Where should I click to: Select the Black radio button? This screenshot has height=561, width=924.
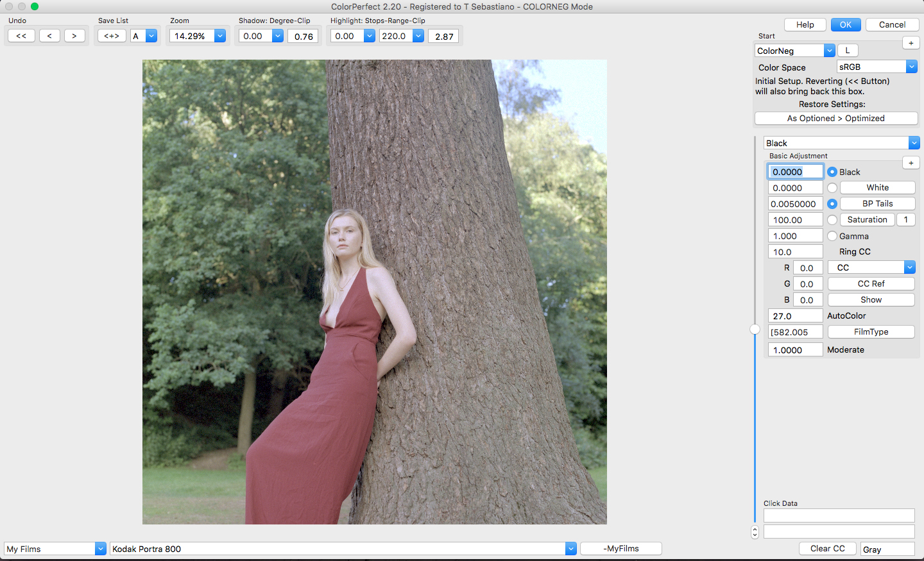(x=832, y=172)
